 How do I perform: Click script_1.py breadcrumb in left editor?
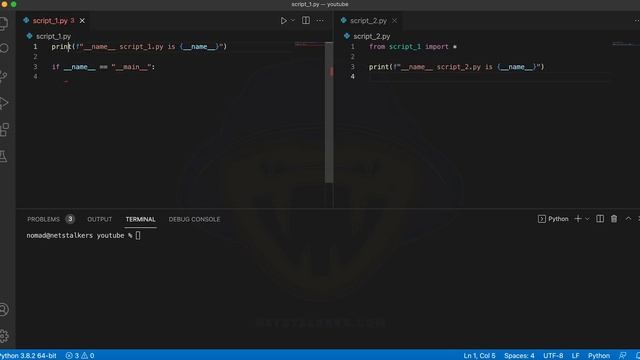click(x=53, y=36)
